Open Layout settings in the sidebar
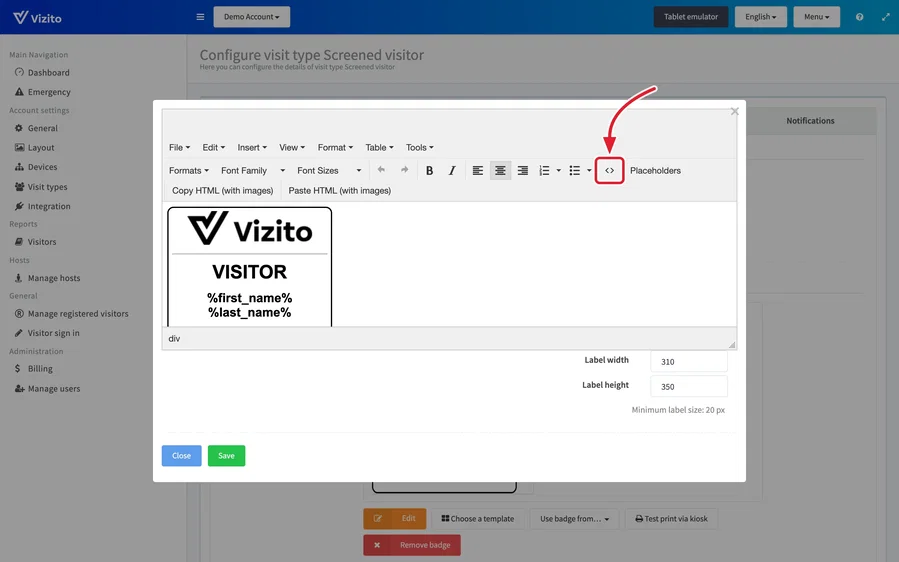The height and width of the screenshot is (562, 899). tap(34, 147)
